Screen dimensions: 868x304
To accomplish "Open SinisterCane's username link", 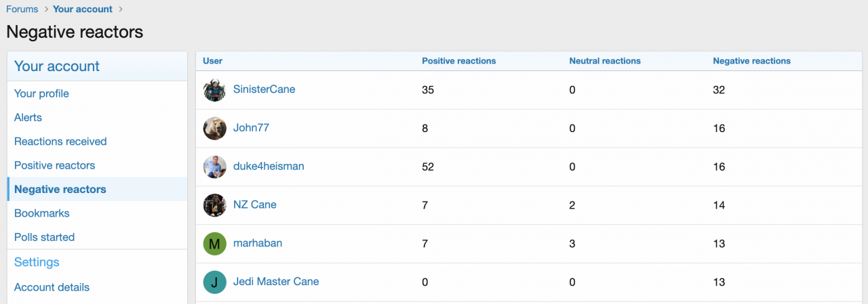I will (x=264, y=89).
